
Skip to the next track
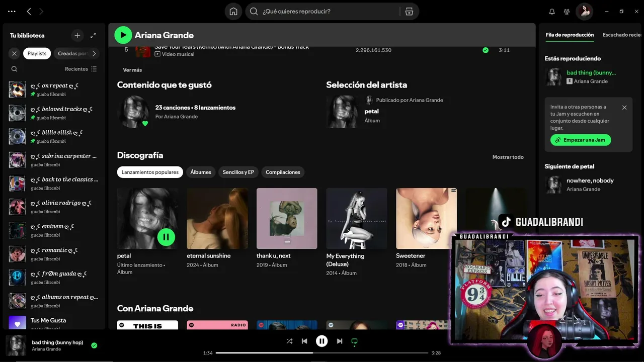(x=340, y=341)
